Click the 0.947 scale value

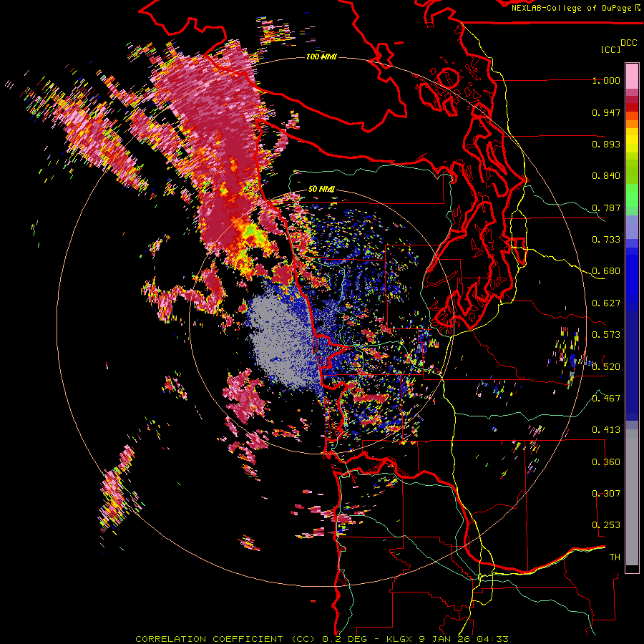(606, 112)
